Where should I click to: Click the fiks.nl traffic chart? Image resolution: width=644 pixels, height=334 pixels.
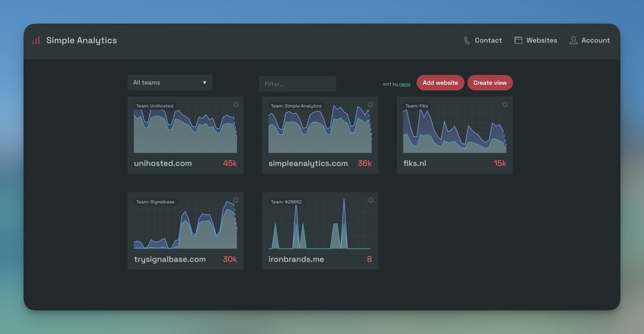pyautogui.click(x=455, y=129)
